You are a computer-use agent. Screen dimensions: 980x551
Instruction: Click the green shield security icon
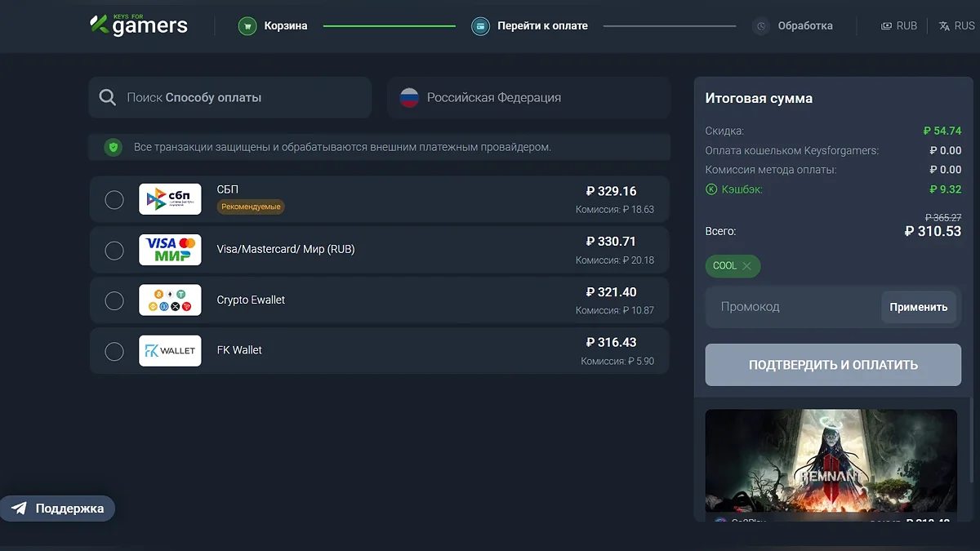[x=114, y=147]
